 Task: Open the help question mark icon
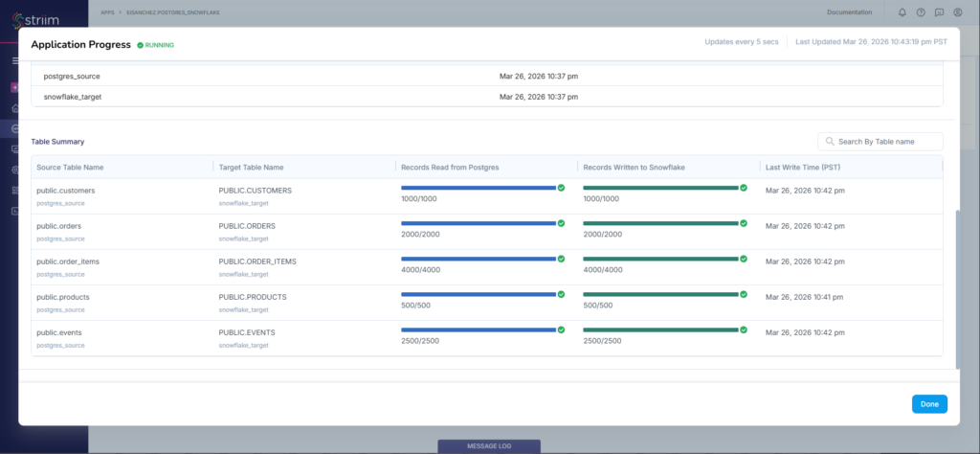(x=921, y=11)
